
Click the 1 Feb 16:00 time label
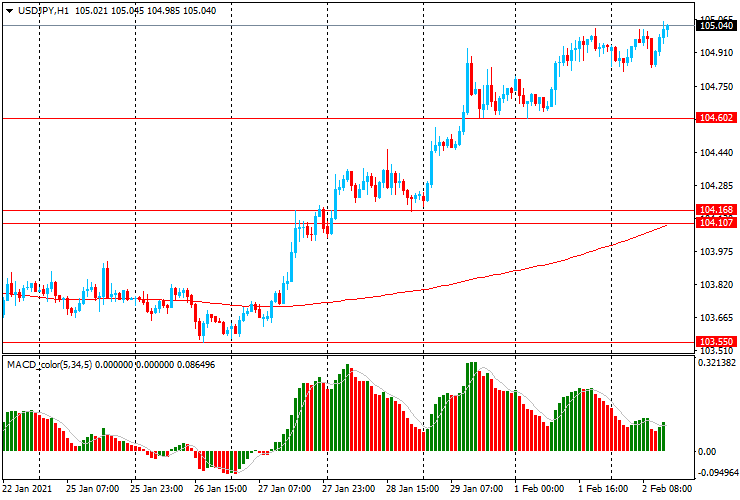(x=603, y=489)
